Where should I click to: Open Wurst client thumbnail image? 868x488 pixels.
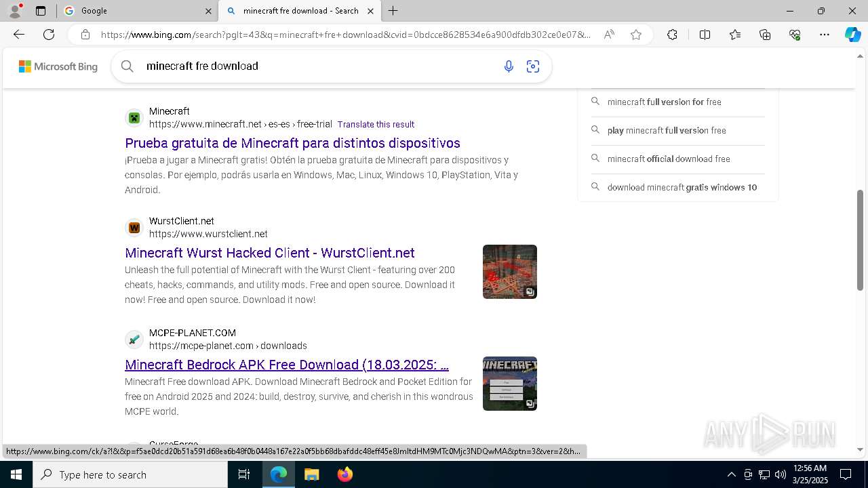click(510, 272)
